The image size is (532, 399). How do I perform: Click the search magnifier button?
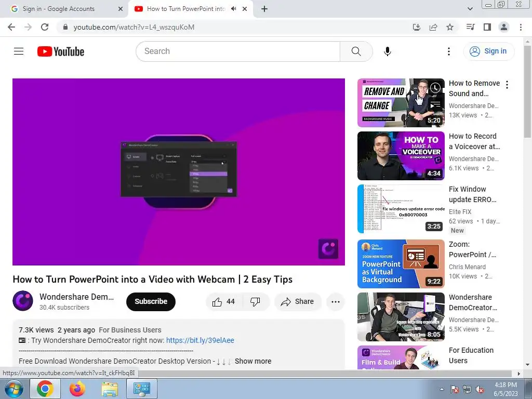[x=356, y=51]
